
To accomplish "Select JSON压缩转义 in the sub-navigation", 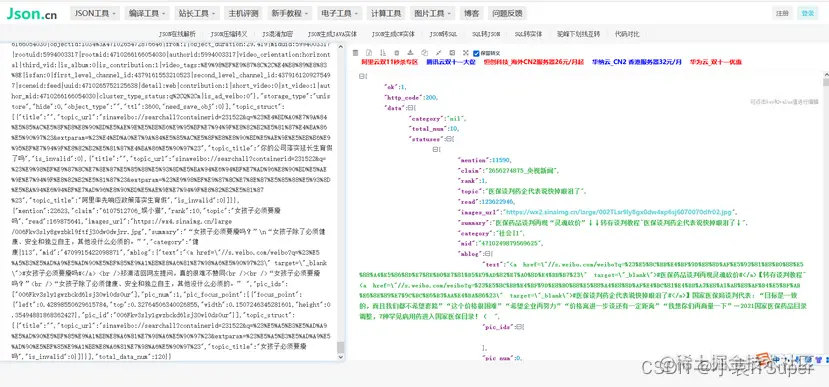I will (x=229, y=34).
